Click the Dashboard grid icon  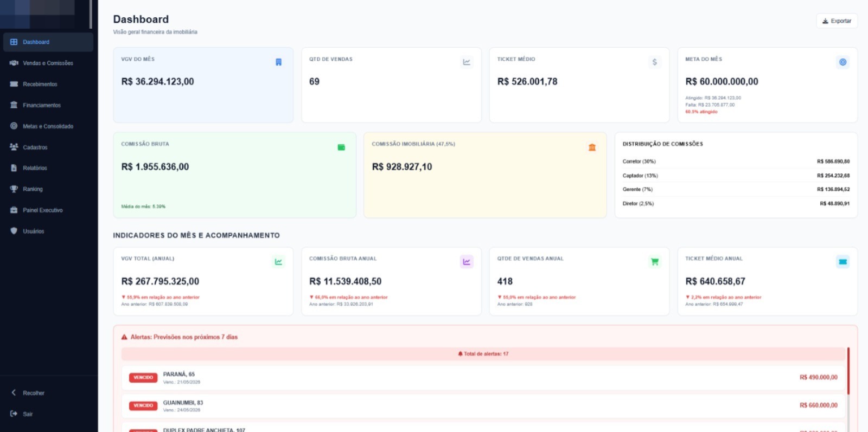pyautogui.click(x=14, y=42)
